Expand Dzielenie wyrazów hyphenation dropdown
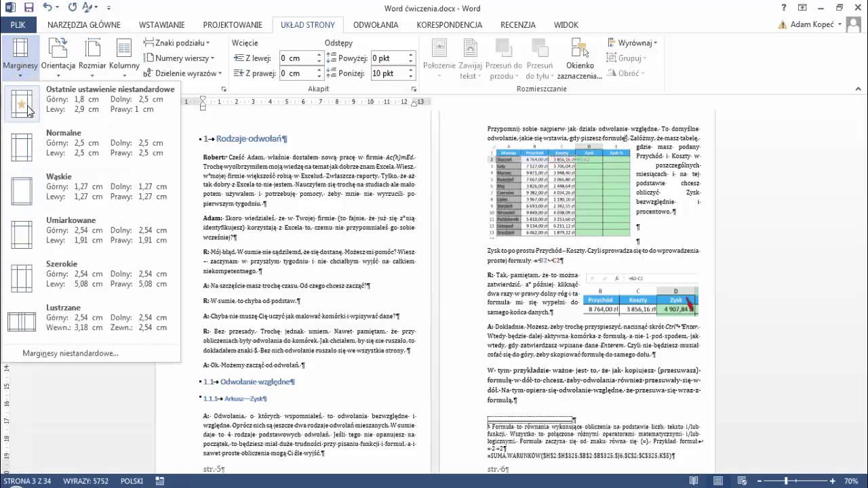Viewport: 868px width, 488px height. 182,73
